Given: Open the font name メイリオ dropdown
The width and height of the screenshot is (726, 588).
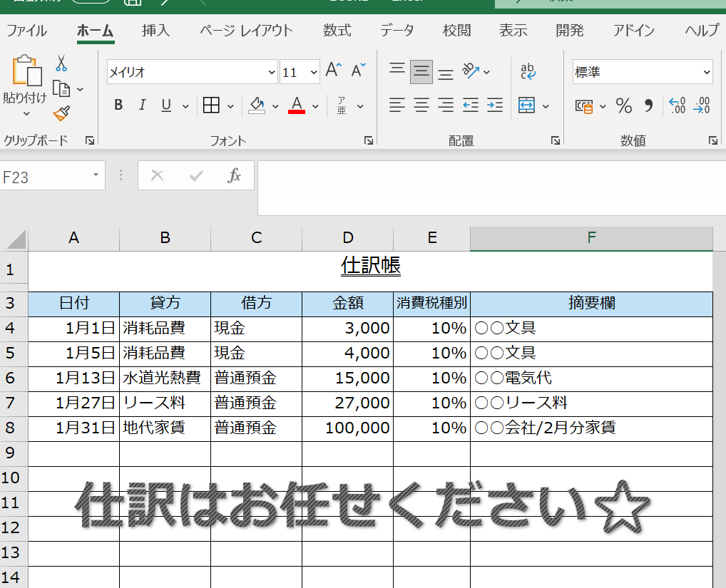Looking at the screenshot, I should click(x=271, y=72).
